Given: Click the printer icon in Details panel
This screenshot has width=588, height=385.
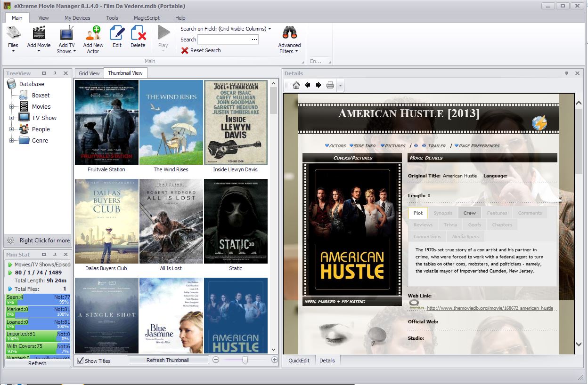Looking at the screenshot, I should [x=330, y=85].
